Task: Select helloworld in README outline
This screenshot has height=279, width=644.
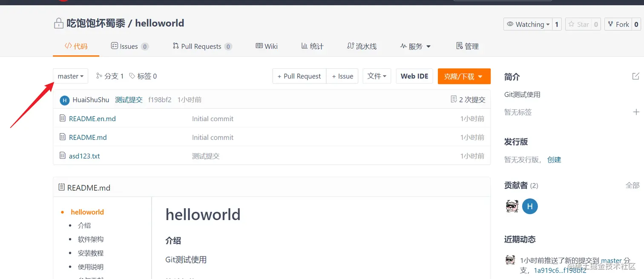Action: [x=87, y=212]
